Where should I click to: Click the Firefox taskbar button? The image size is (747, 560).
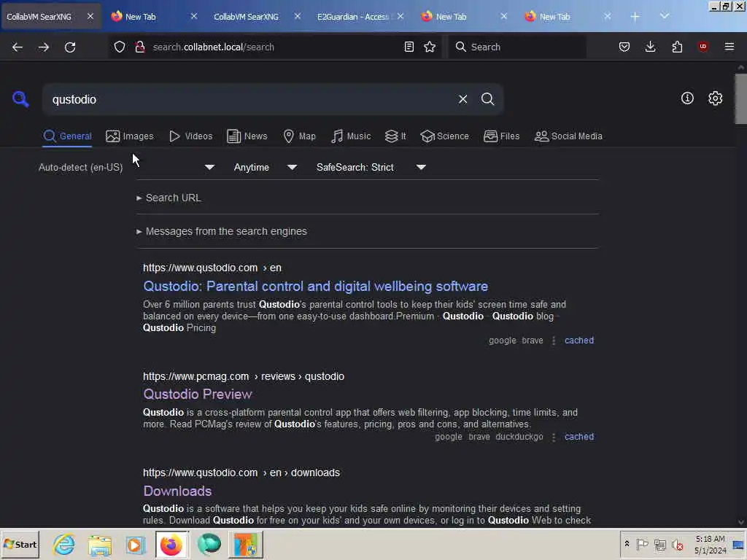(171, 544)
